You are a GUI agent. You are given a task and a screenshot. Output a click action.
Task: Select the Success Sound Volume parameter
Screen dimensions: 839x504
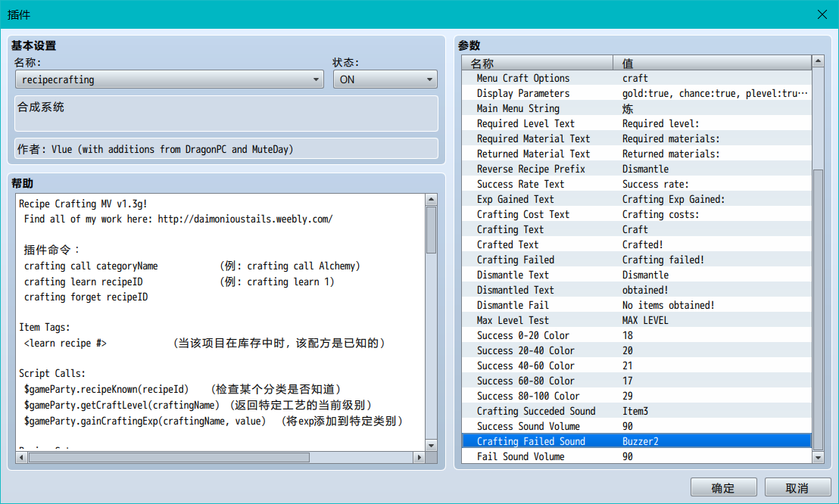[x=637, y=426]
